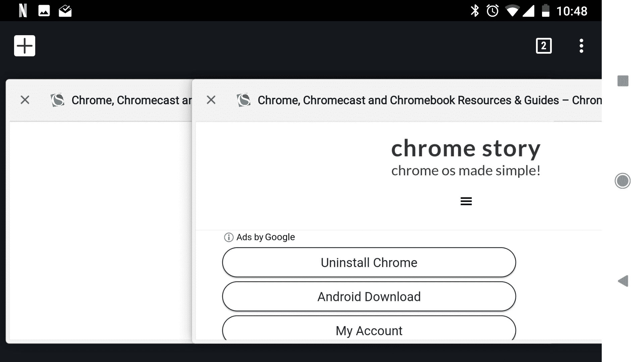Close the left background tab
Image resolution: width=644 pixels, height=362 pixels.
pos(25,100)
